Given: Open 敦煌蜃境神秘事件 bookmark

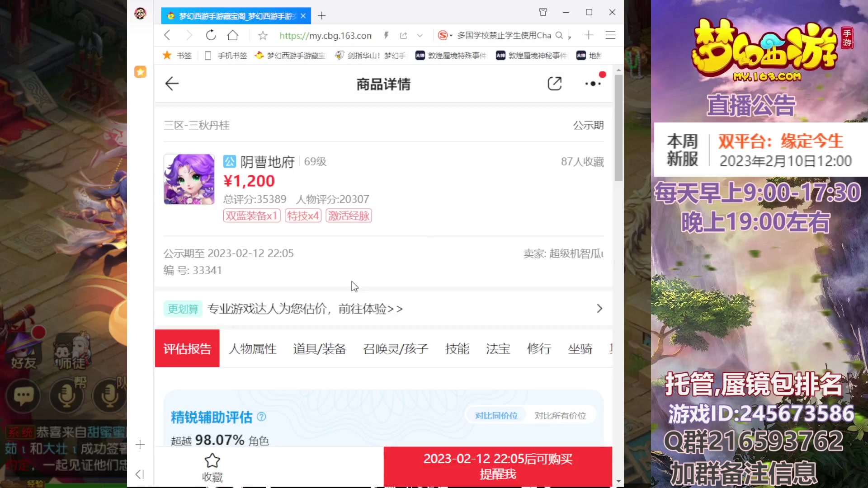Looking at the screenshot, I should [x=532, y=56].
